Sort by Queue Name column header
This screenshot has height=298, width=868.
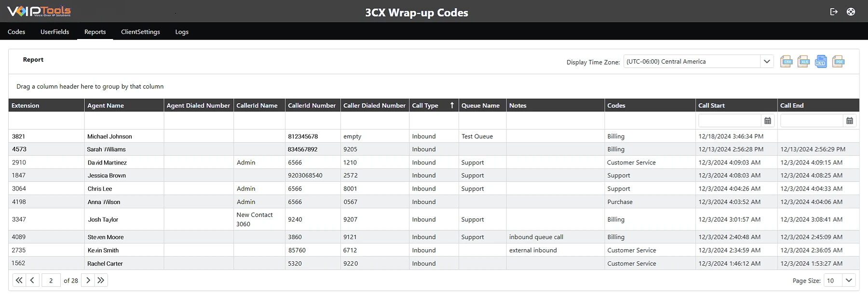482,105
